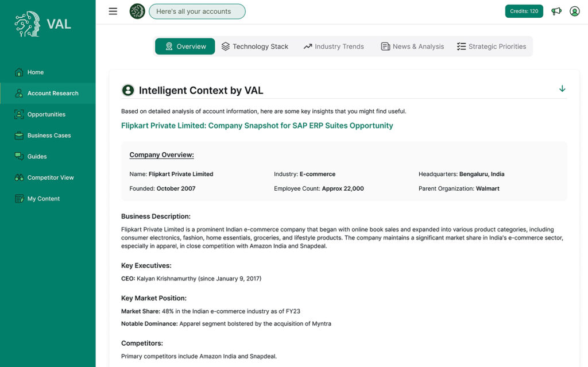The height and width of the screenshot is (367, 588).
Task: Collapse the Intelligent Context section arrow
Action: (x=562, y=88)
